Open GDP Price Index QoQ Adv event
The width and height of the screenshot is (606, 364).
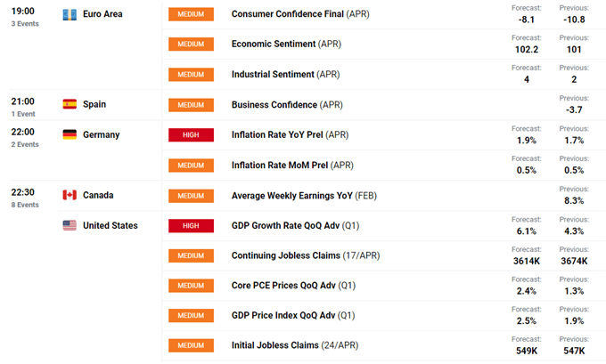(293, 315)
